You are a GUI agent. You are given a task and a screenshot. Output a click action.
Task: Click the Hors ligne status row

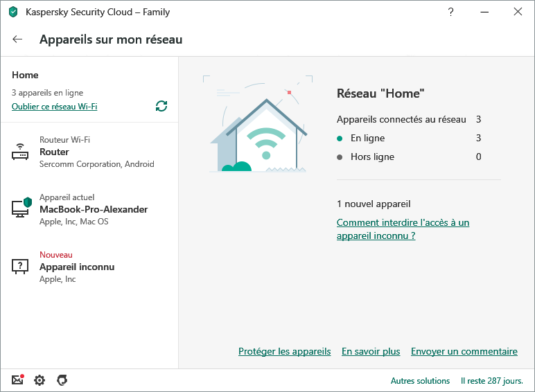[x=409, y=157]
